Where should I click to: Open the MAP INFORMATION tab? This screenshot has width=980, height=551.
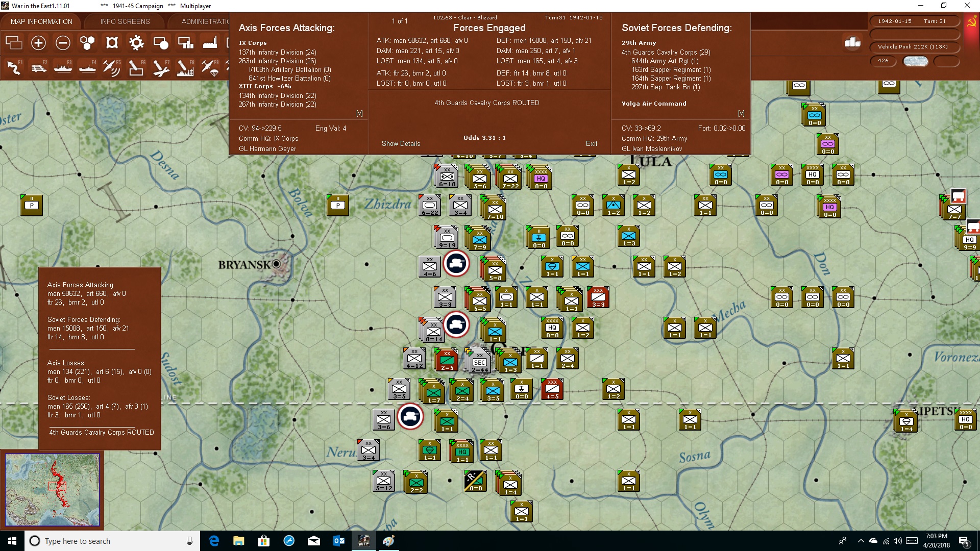click(41, 21)
